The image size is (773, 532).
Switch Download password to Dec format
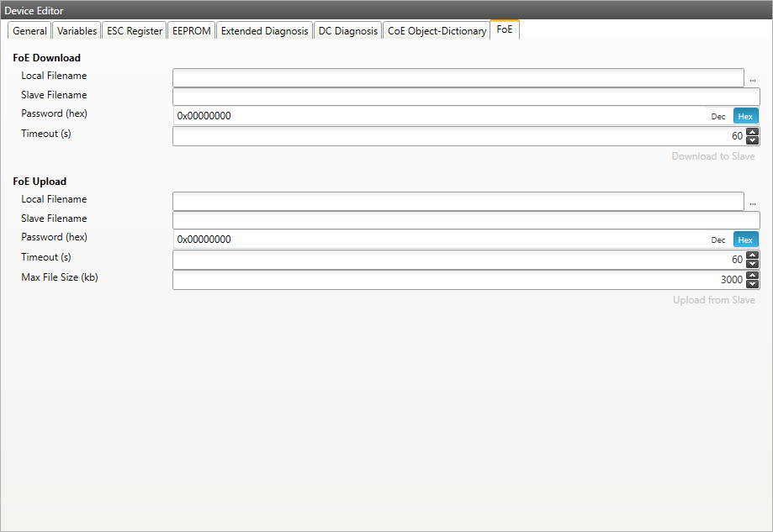[718, 117]
